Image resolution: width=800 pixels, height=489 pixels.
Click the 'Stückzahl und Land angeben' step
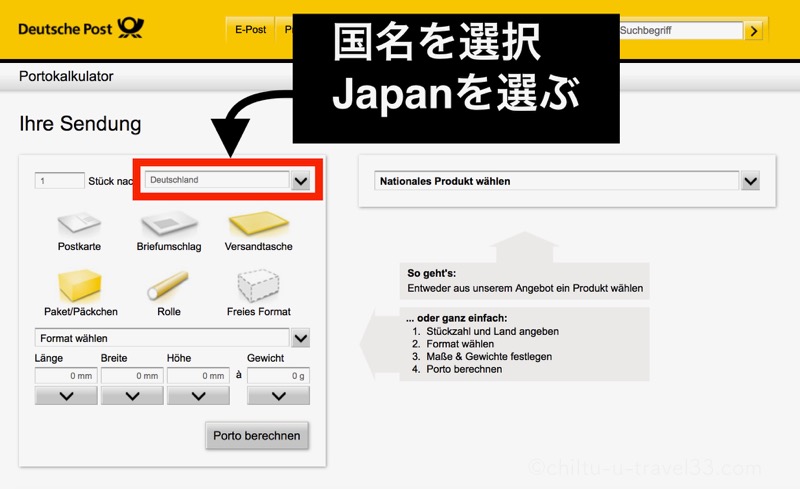coord(492,331)
